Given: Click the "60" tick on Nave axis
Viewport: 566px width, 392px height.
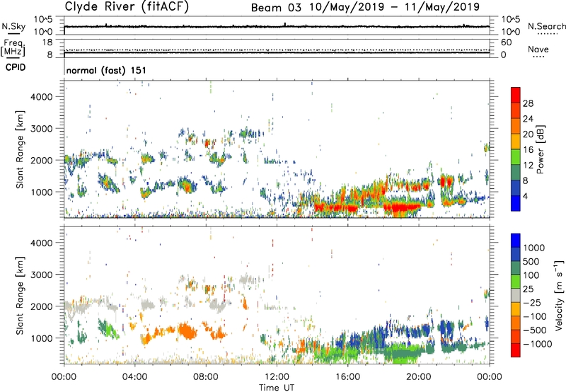Looking at the screenshot, I should pyautogui.click(x=506, y=42).
